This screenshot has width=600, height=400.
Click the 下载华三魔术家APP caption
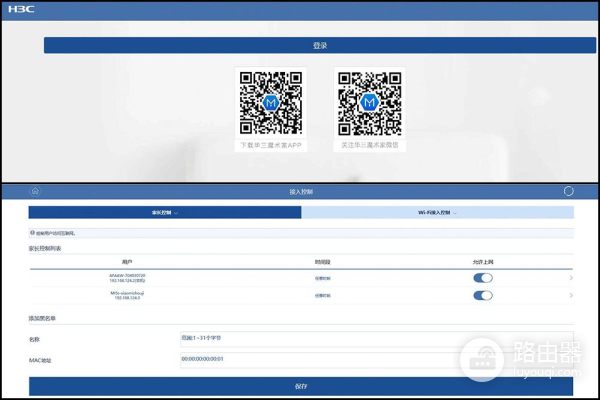(x=271, y=145)
